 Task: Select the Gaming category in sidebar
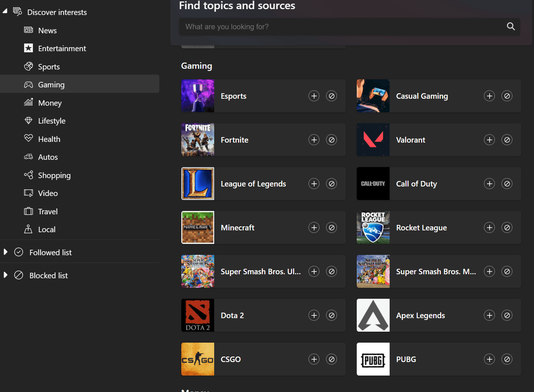point(80,84)
